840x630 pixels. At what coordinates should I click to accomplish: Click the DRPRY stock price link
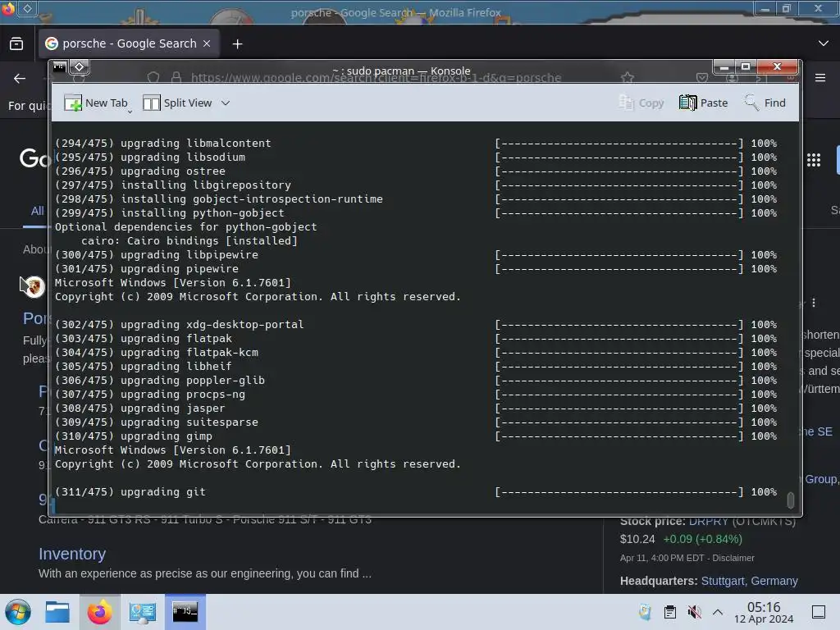[708, 521]
